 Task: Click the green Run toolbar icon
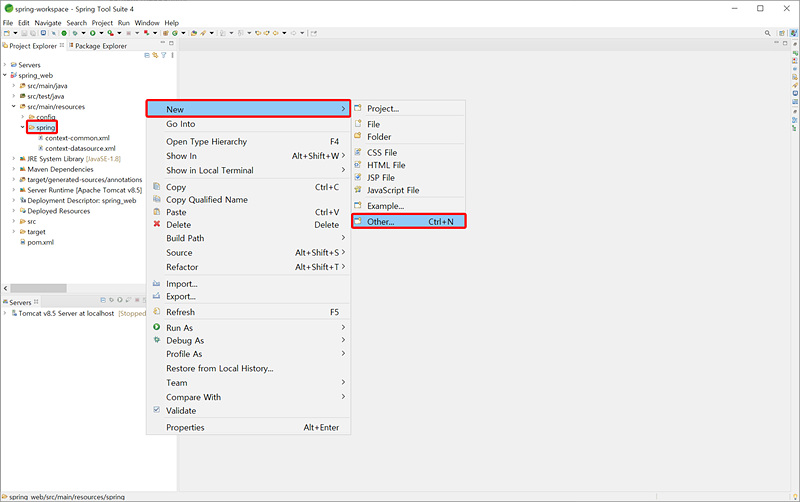pyautogui.click(x=92, y=33)
